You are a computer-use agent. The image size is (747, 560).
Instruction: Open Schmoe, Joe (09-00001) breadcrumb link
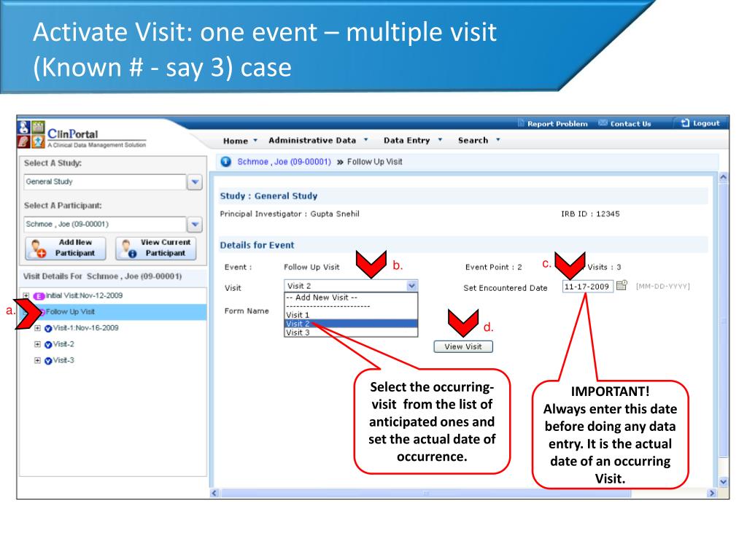coord(284,162)
